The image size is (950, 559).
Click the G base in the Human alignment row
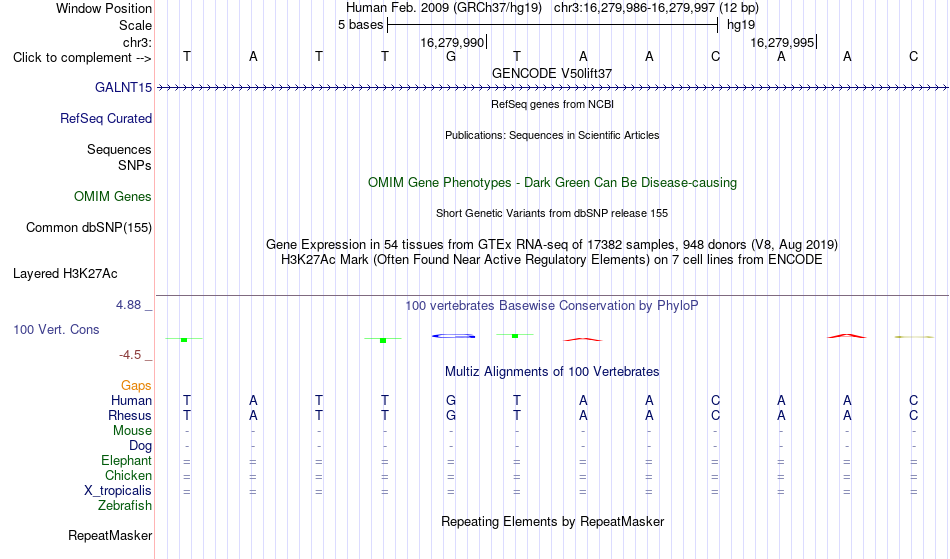click(x=451, y=400)
